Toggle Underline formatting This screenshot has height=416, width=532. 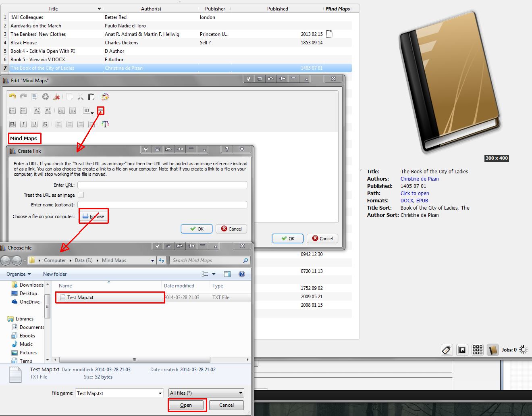34,124
